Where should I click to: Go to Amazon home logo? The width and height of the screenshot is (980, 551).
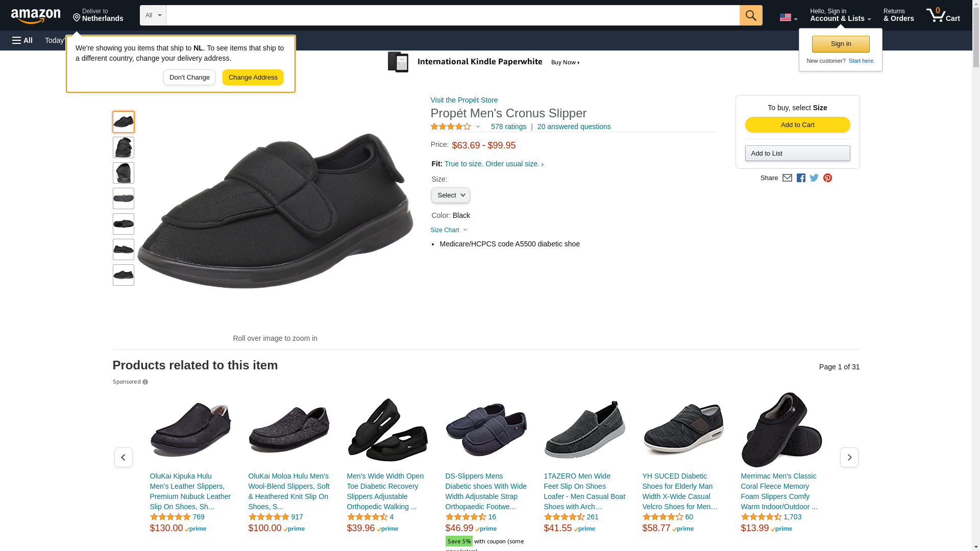click(x=36, y=16)
